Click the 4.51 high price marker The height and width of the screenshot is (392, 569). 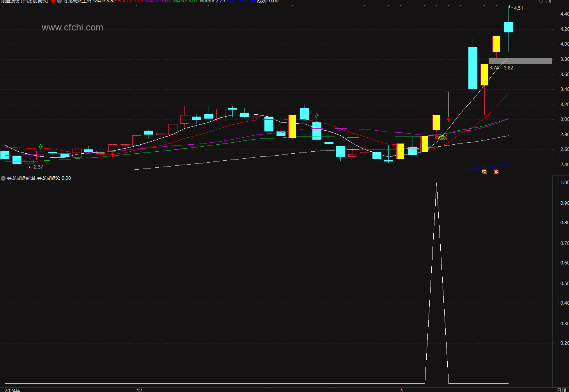518,8
